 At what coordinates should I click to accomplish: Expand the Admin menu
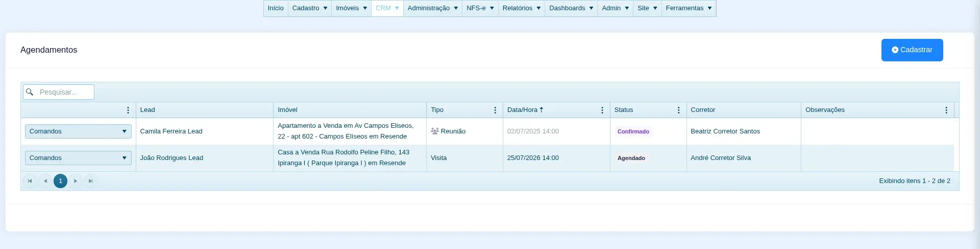point(616,8)
